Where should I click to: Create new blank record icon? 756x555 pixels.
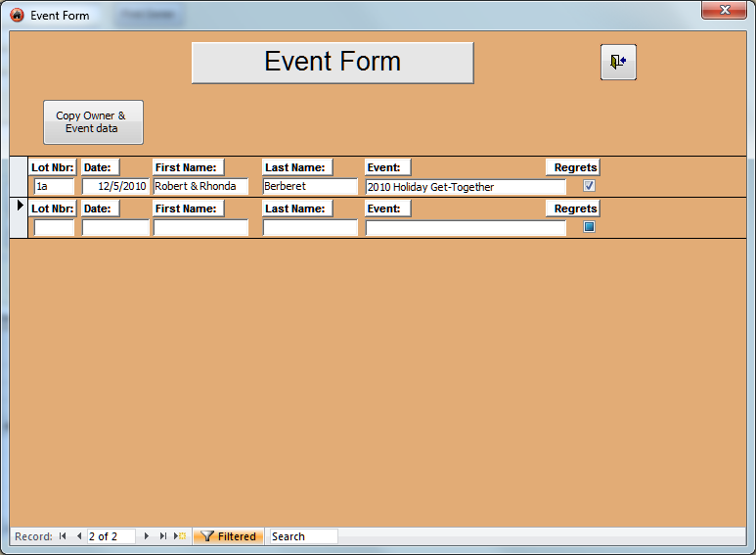180,536
